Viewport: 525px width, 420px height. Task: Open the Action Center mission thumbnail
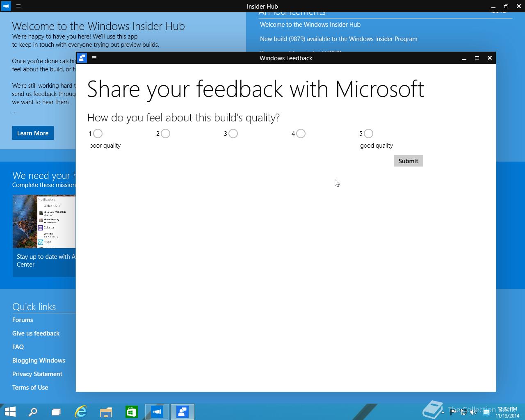[x=44, y=221]
